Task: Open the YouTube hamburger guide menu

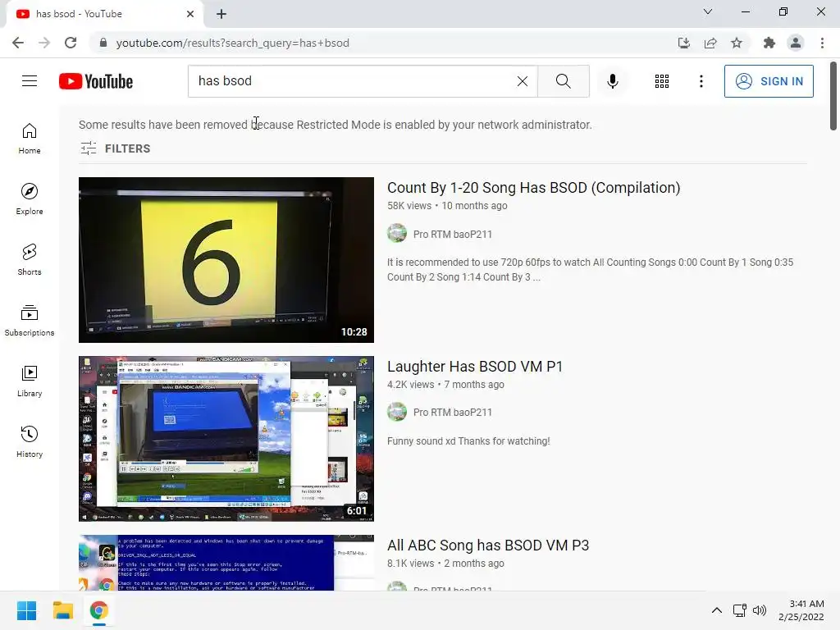Action: (30, 81)
